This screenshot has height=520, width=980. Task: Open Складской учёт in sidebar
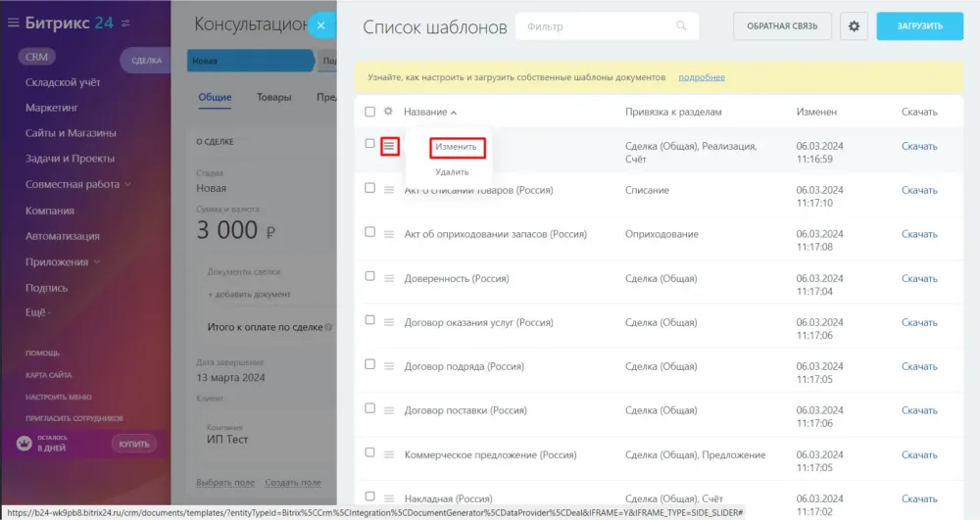tap(63, 82)
